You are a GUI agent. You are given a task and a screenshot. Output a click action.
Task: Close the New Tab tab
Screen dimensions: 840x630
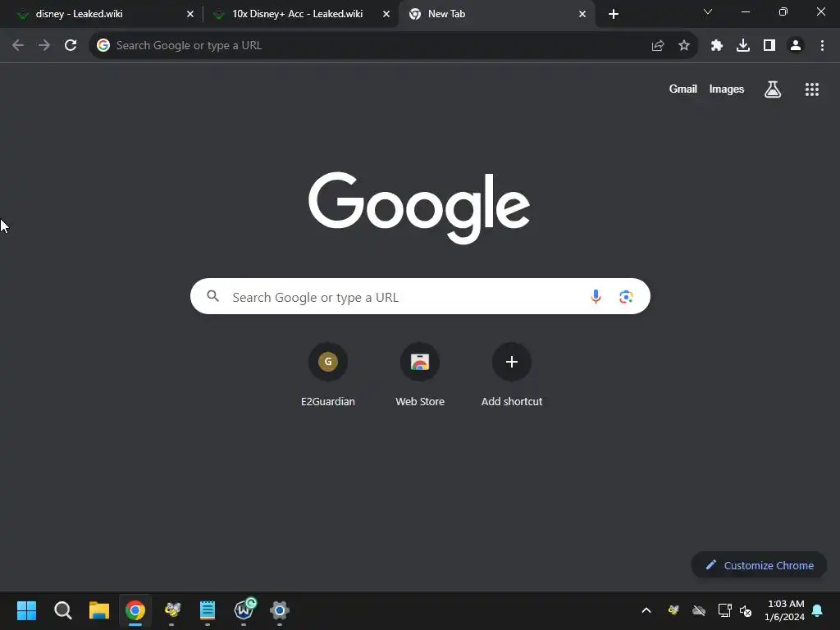pos(582,14)
